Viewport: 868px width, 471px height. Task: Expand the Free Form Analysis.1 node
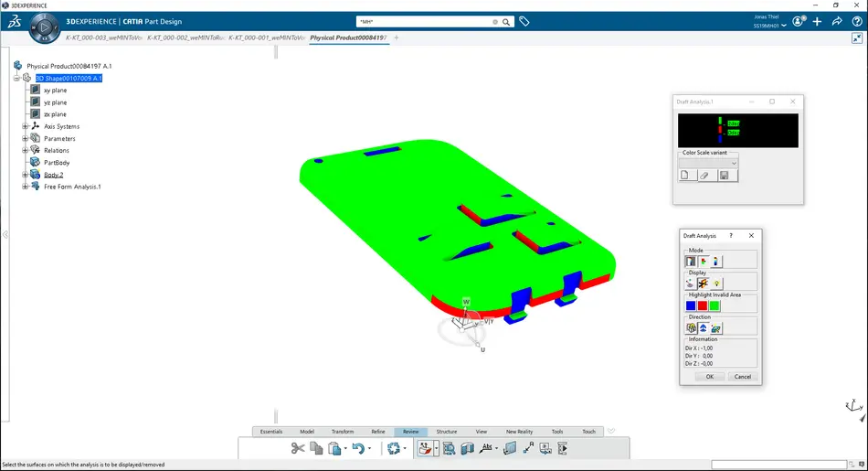(x=26, y=187)
